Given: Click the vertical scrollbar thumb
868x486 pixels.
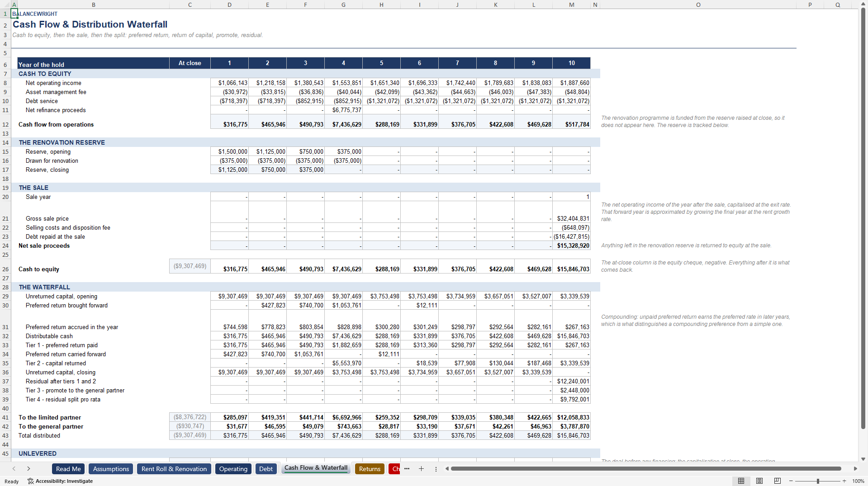Looking at the screenshot, I should pyautogui.click(x=863, y=218).
